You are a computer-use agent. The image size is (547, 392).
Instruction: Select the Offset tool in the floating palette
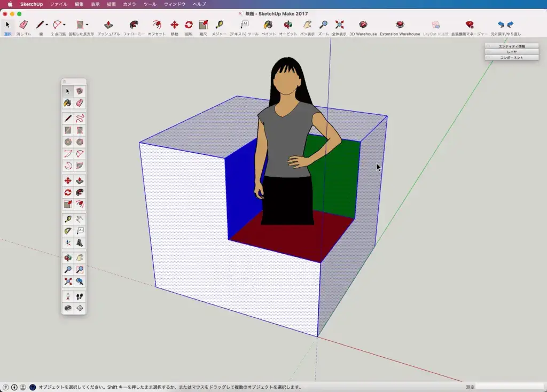80,205
